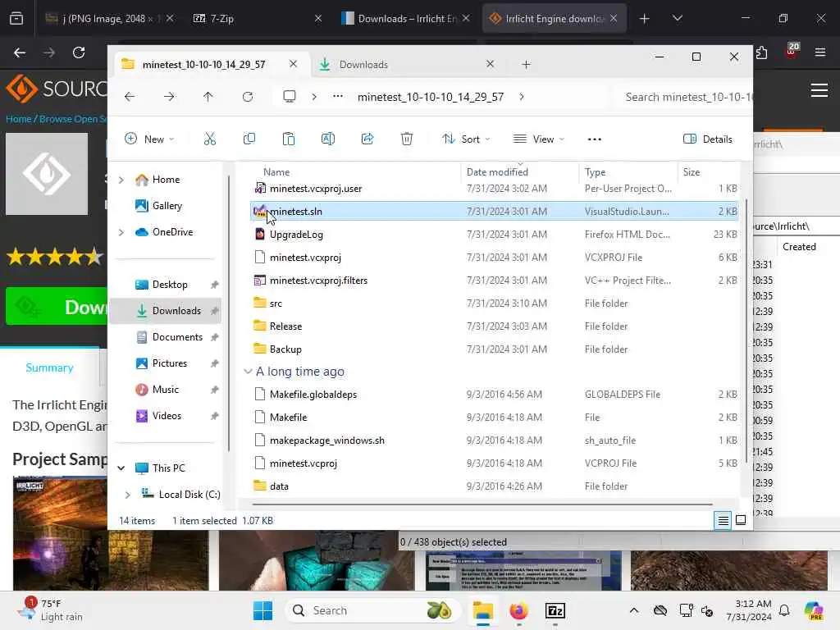Screen dimensions: 840x630
Task: Open the Sort dropdown in Explorer toolbar
Action: click(x=466, y=139)
